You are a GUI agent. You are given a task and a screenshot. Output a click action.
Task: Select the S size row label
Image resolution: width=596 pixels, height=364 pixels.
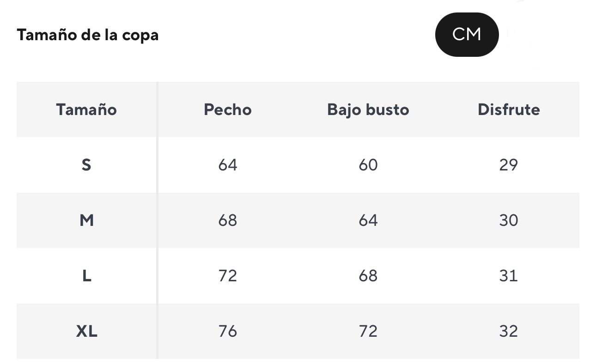[86, 165]
